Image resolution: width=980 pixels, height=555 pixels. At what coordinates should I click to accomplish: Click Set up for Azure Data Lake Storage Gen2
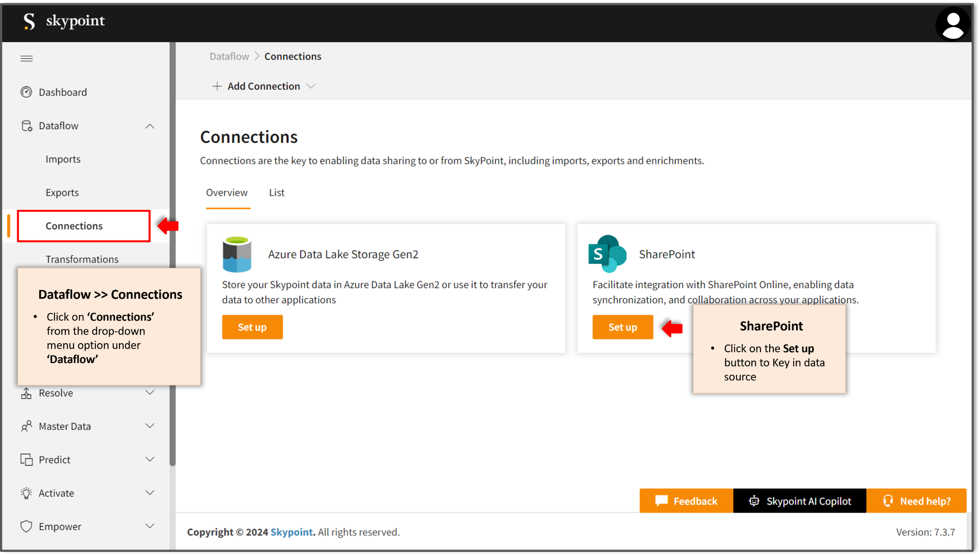(252, 327)
